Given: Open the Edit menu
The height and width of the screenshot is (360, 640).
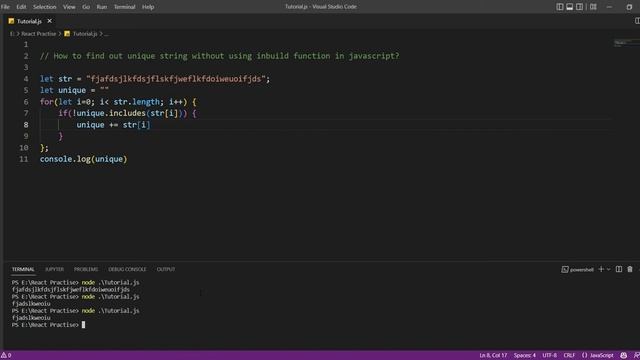Looking at the screenshot, I should (x=21, y=7).
